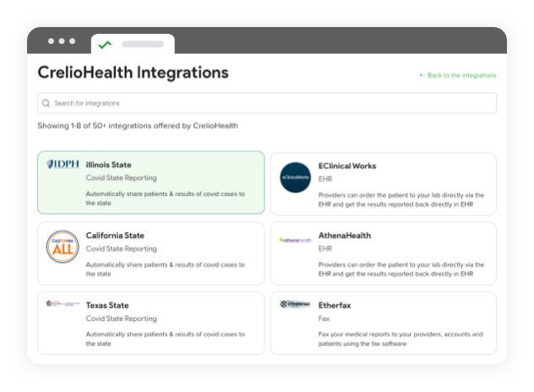
Task: Select the AthenaHealth title text
Action: tap(344, 236)
